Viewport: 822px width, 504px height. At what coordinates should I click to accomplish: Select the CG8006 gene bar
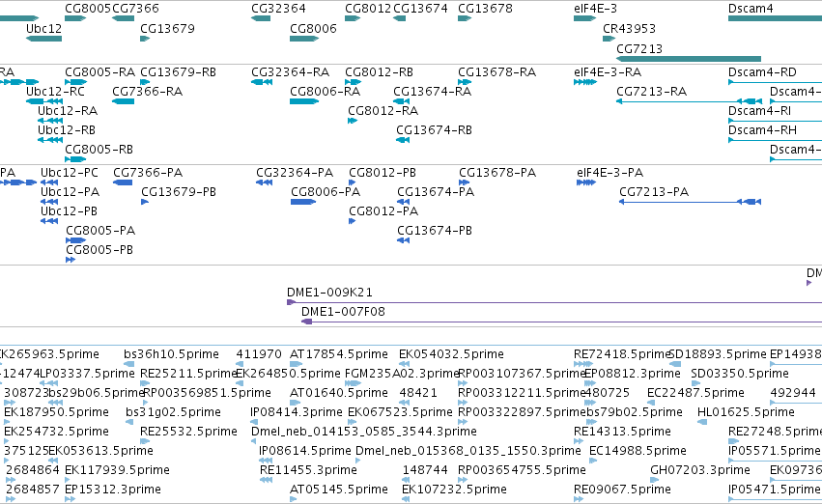coord(304,39)
